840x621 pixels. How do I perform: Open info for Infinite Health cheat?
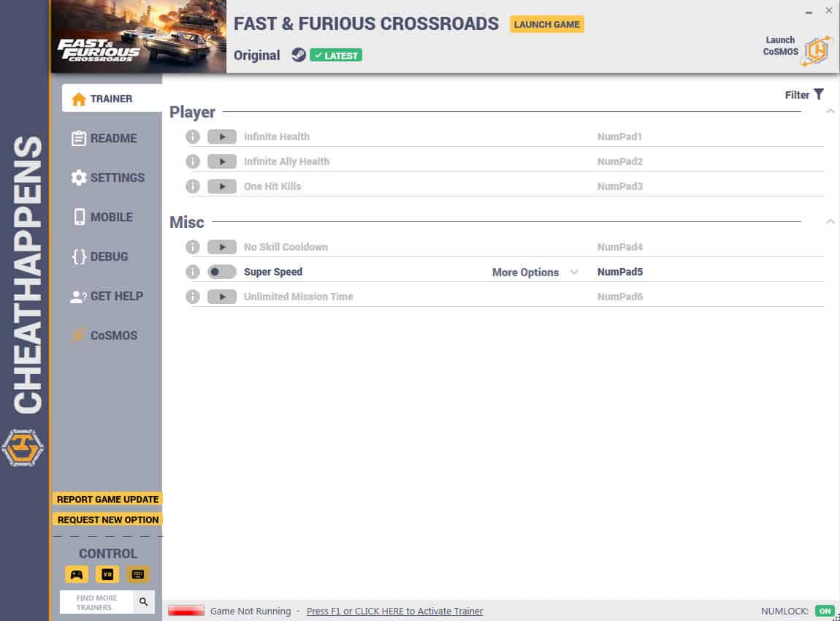pyautogui.click(x=193, y=137)
